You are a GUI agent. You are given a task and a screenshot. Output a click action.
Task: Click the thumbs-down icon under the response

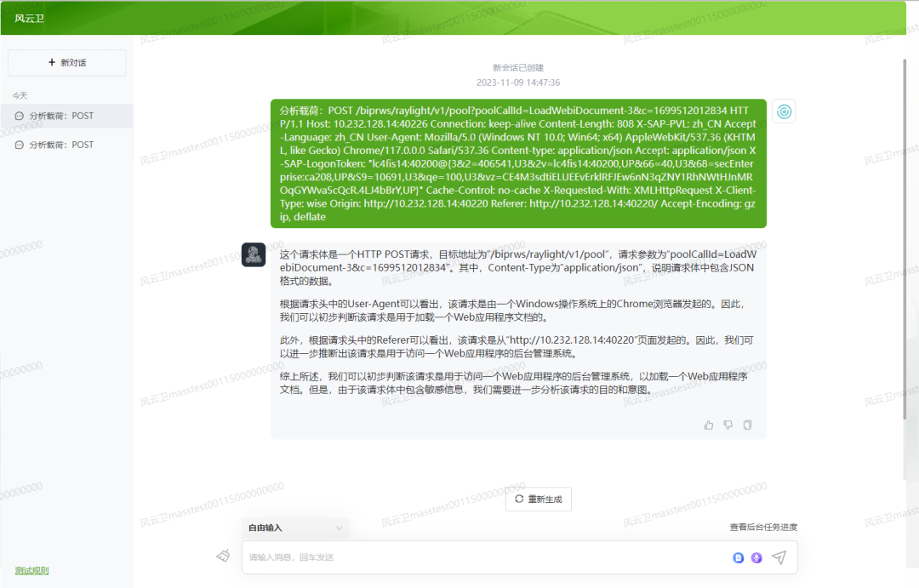pyautogui.click(x=728, y=425)
